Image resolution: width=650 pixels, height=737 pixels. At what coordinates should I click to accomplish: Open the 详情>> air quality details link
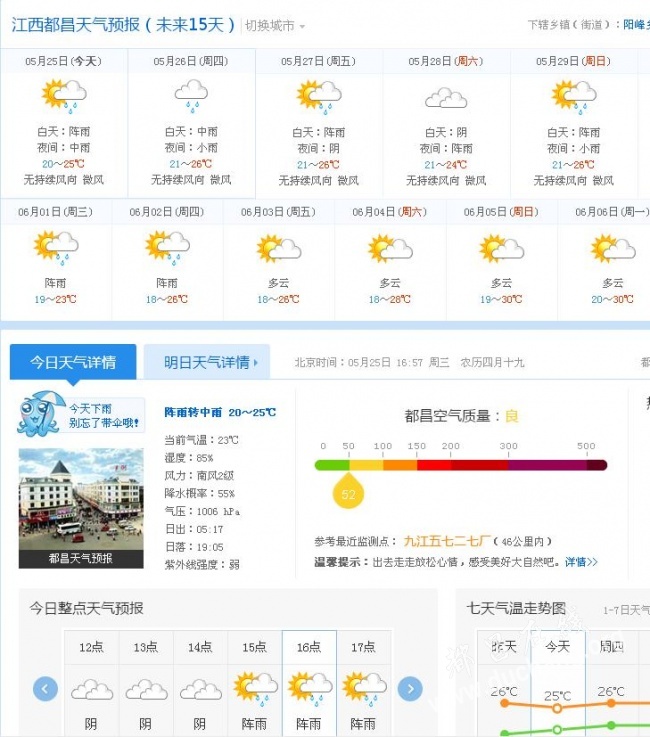(x=581, y=562)
